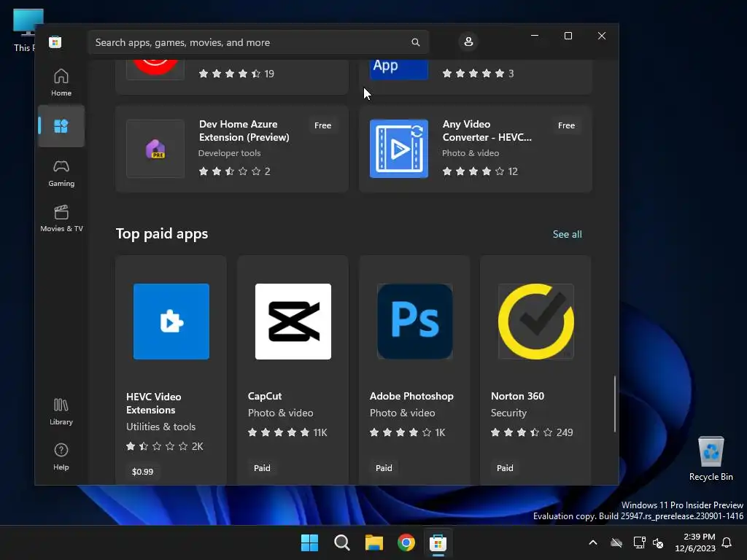
Task: Click the Paid label under CapCut
Action: [x=262, y=468]
